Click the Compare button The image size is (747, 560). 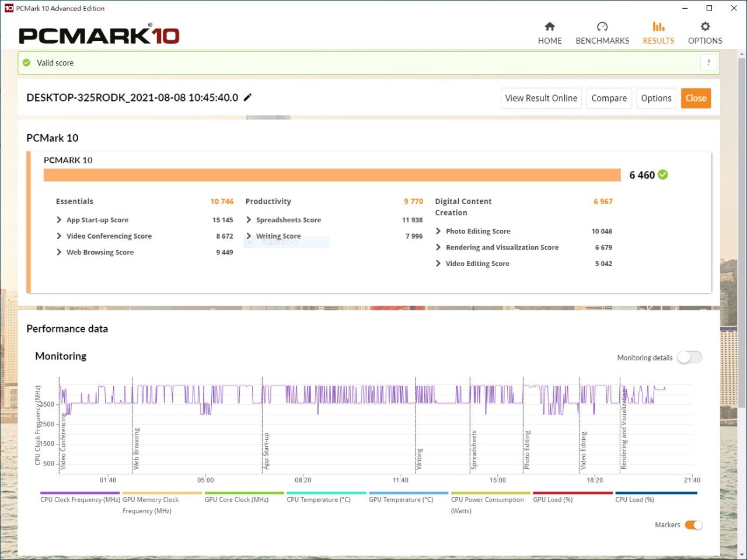[x=609, y=98]
